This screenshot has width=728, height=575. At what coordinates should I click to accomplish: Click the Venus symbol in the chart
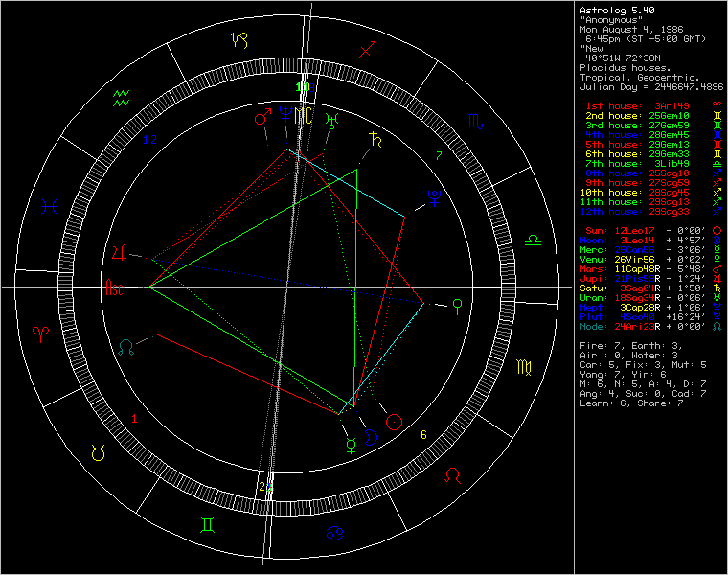(x=457, y=307)
